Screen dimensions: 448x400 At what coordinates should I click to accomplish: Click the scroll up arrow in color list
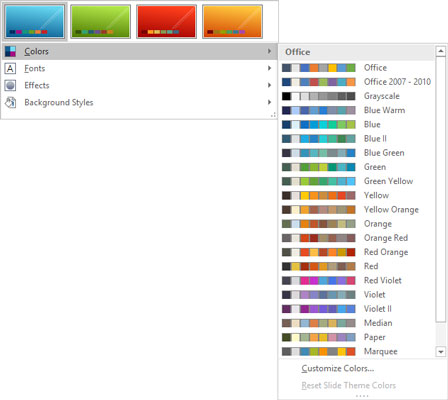click(441, 51)
